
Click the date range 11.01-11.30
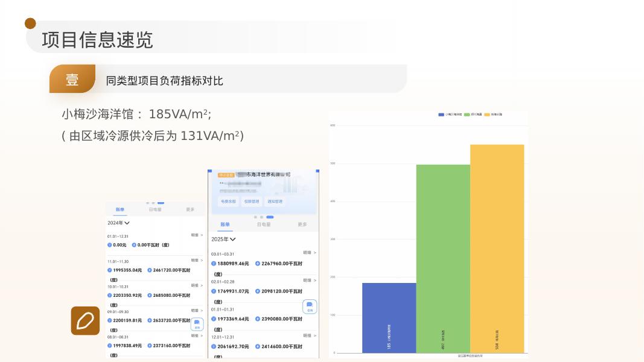pos(118,261)
